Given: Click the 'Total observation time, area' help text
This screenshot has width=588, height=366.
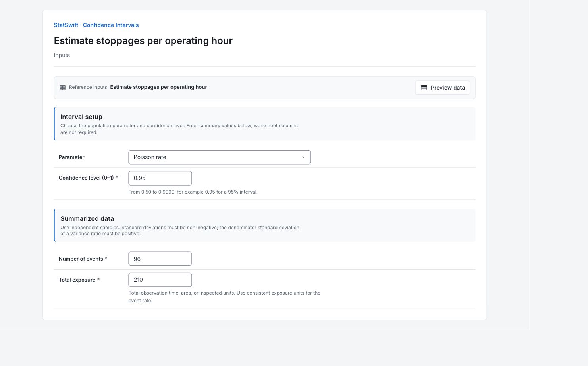Looking at the screenshot, I should click(224, 297).
